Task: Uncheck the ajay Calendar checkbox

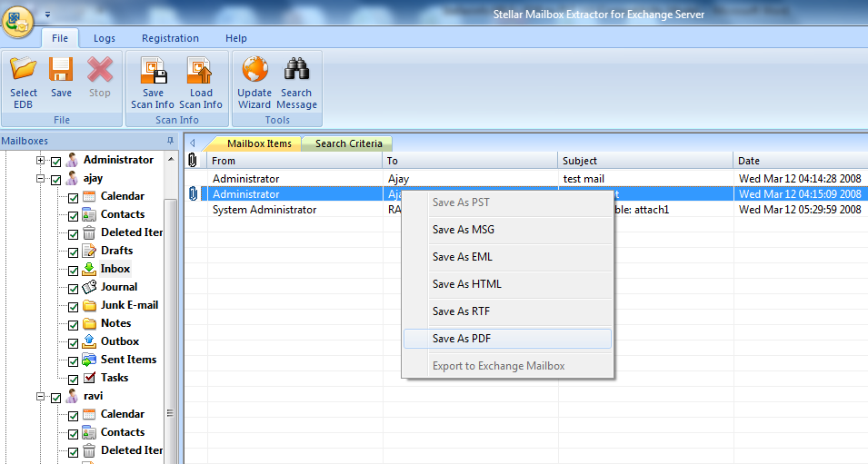Action: (73, 198)
